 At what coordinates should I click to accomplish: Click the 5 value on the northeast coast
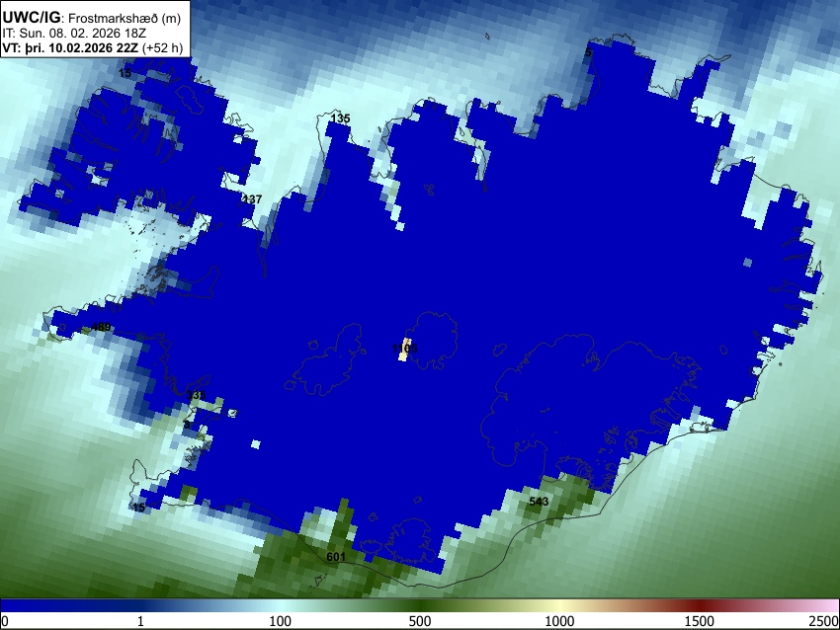[588, 52]
